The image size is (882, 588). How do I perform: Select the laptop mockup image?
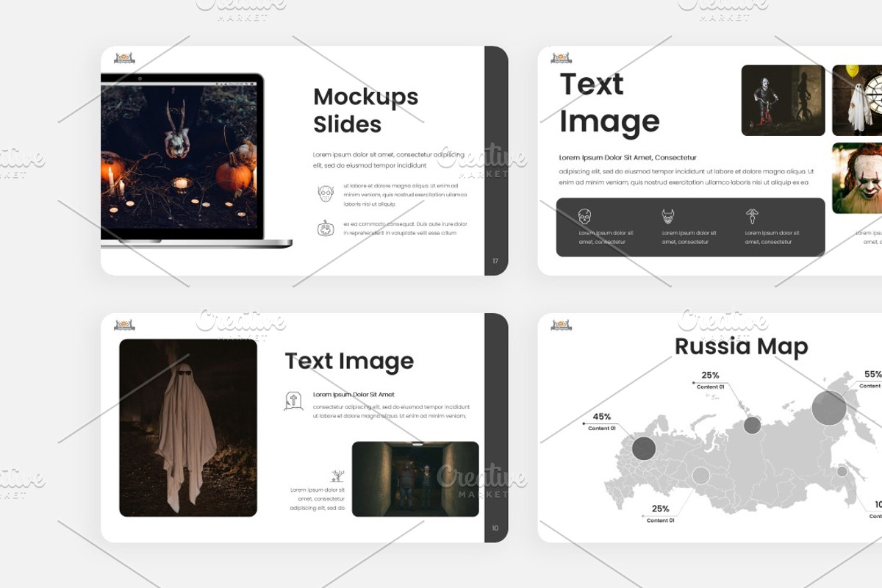[196, 159]
